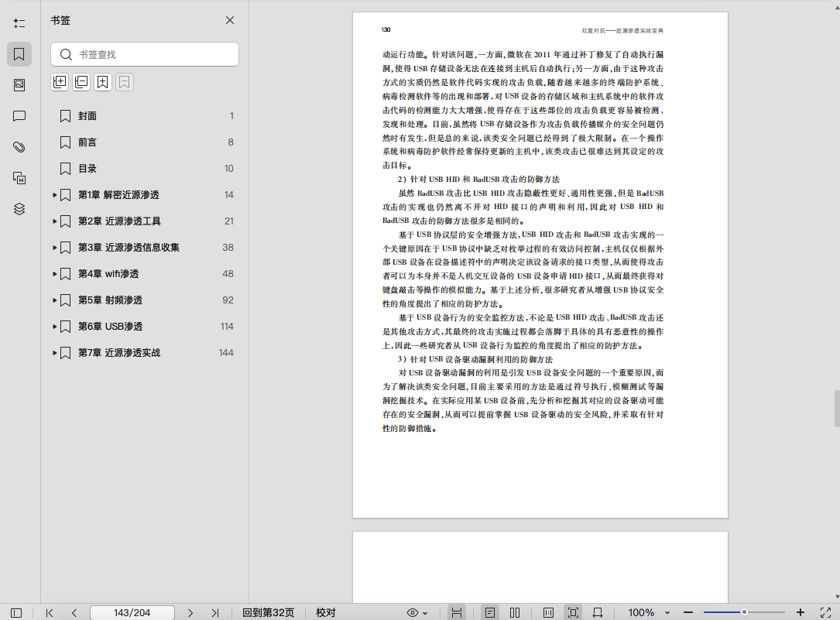
Task: Close the bookmark panel
Action: click(230, 20)
